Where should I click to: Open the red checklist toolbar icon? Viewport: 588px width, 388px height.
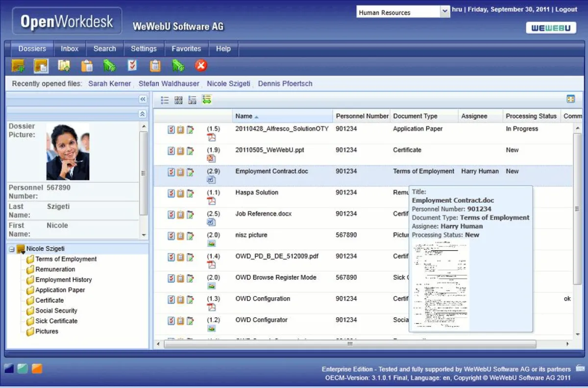(132, 65)
